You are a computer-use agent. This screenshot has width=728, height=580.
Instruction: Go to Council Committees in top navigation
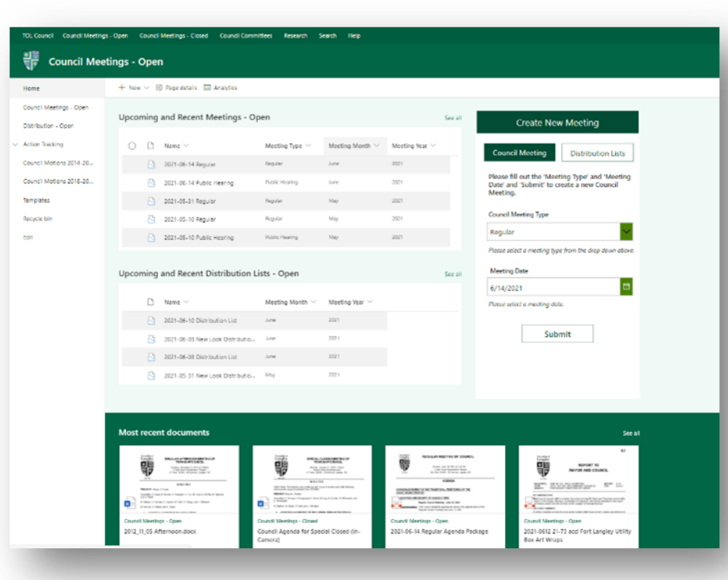[x=246, y=36]
